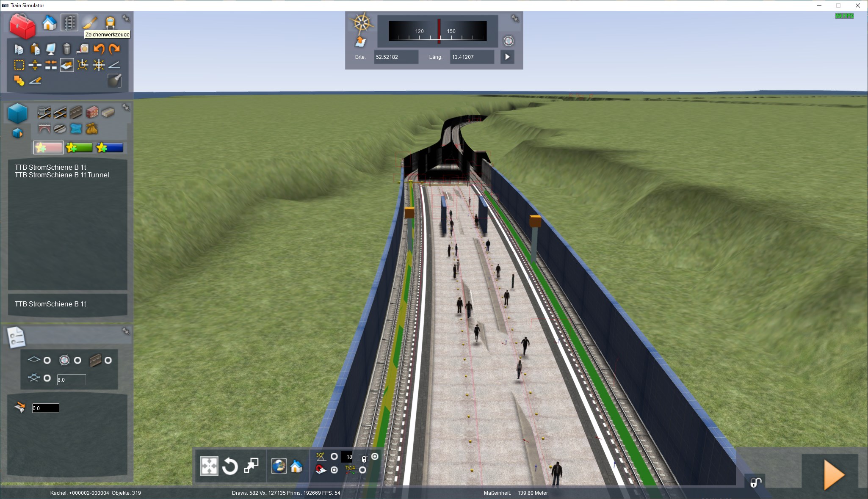
Task: Choose the red brick wall category
Action: [92, 112]
